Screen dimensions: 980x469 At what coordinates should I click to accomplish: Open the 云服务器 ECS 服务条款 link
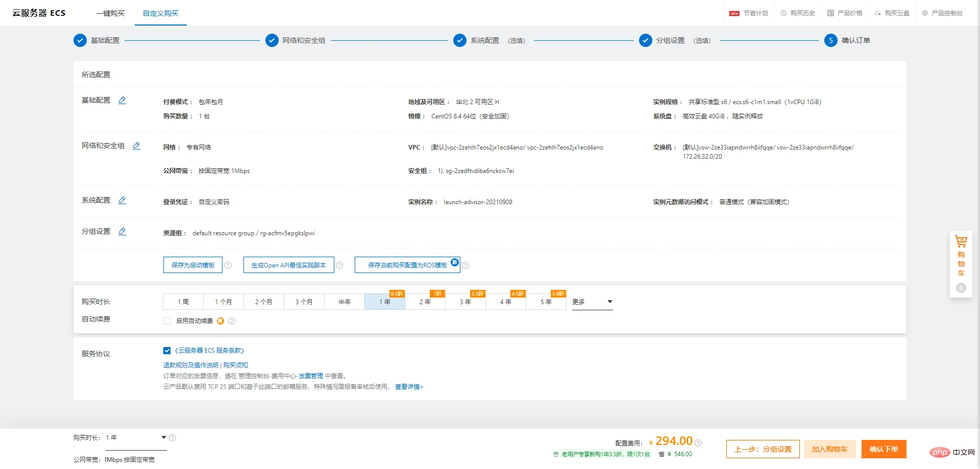pos(209,351)
